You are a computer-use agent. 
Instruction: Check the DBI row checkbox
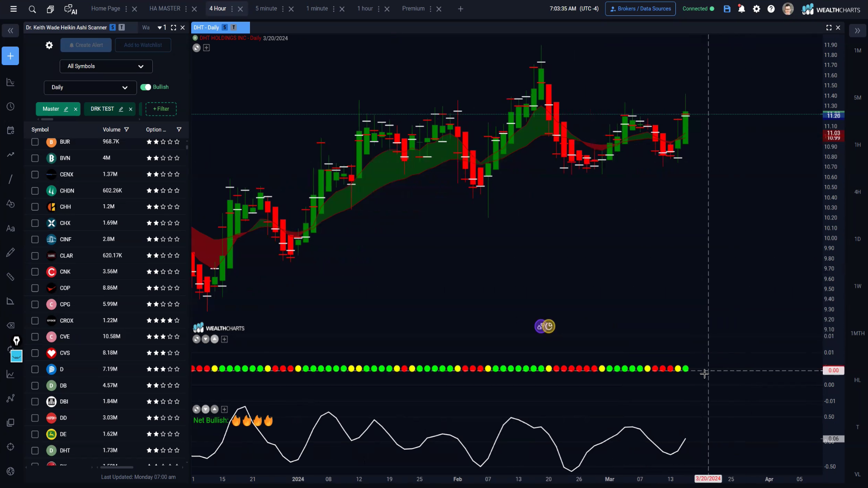[35, 402]
